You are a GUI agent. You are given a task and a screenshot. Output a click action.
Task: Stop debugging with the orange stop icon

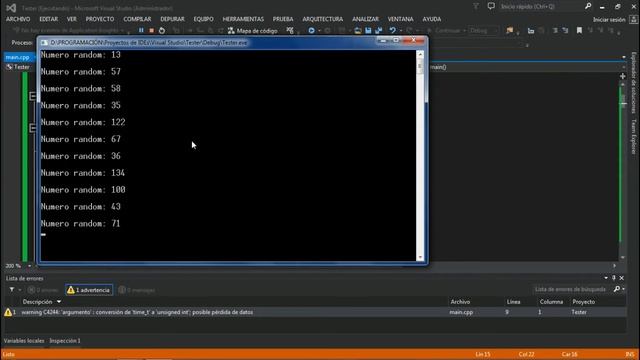coord(151,31)
